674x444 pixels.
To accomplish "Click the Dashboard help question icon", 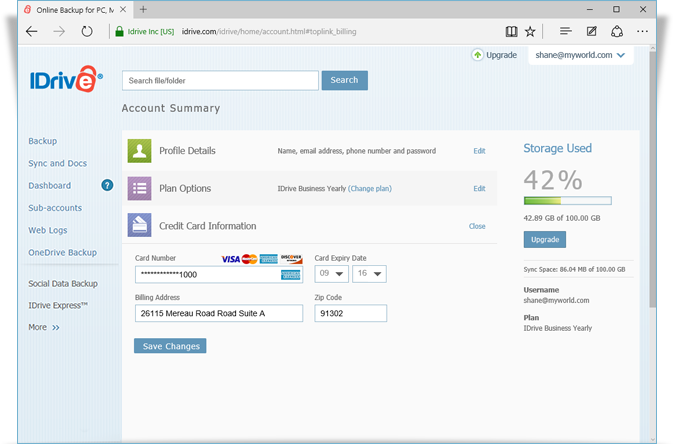I will coord(107,185).
